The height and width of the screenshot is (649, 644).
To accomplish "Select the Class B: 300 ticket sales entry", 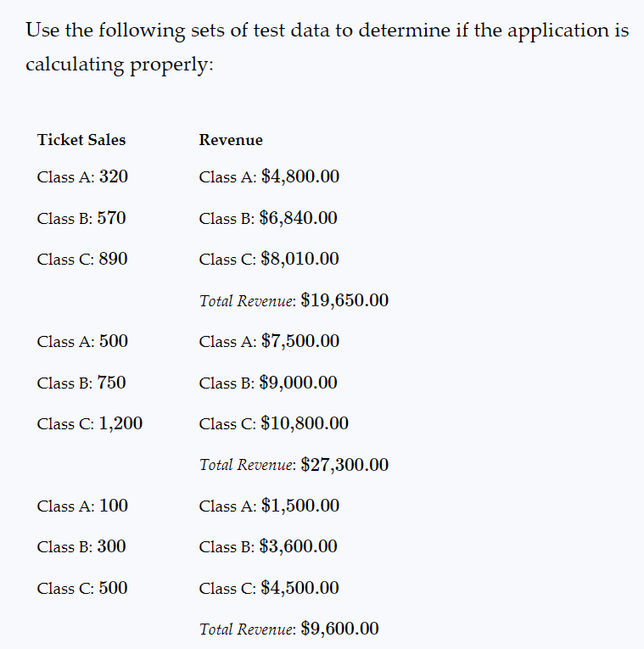I will point(81,546).
